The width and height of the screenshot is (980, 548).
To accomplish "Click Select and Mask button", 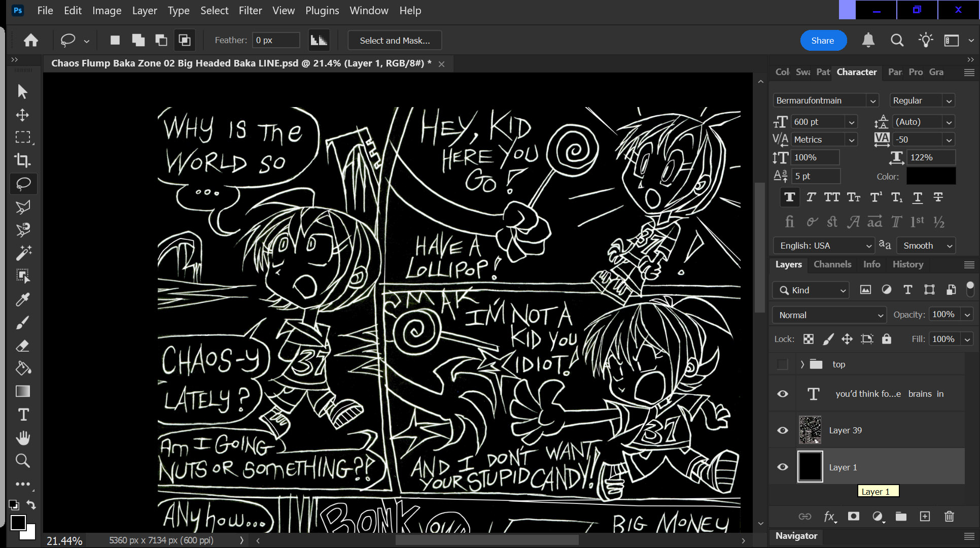I will tap(395, 41).
